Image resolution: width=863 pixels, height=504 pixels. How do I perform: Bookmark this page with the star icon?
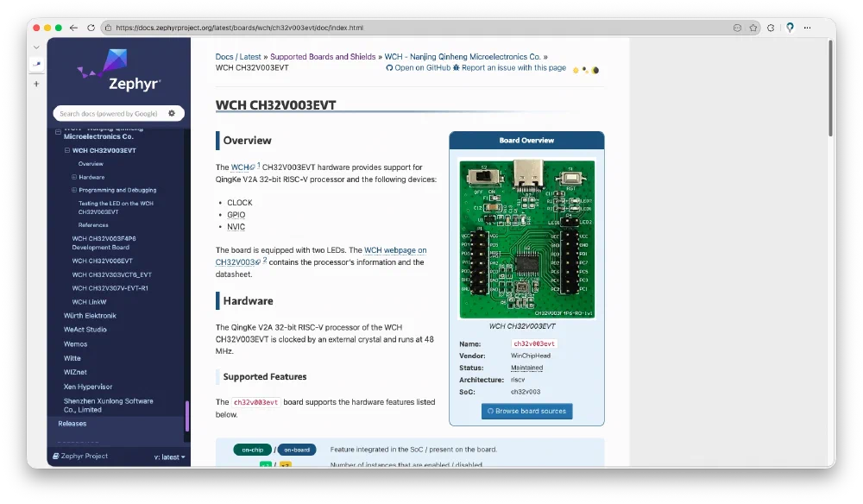(753, 28)
